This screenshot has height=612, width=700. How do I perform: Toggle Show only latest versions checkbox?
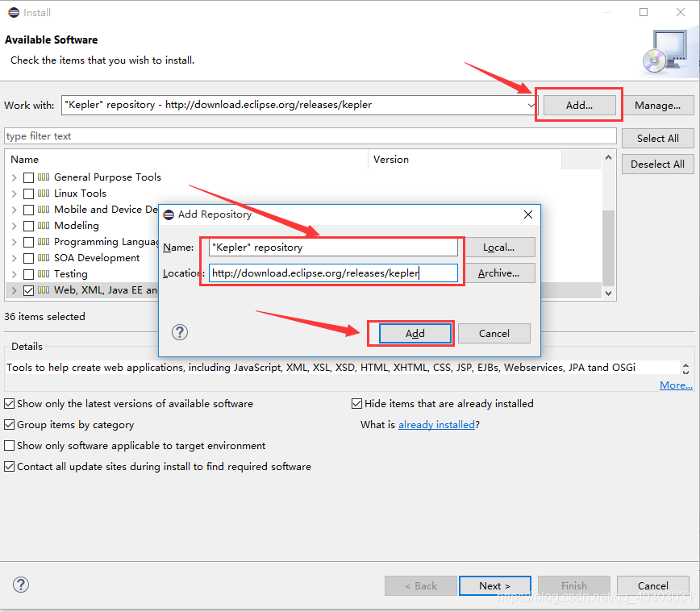coord(10,404)
